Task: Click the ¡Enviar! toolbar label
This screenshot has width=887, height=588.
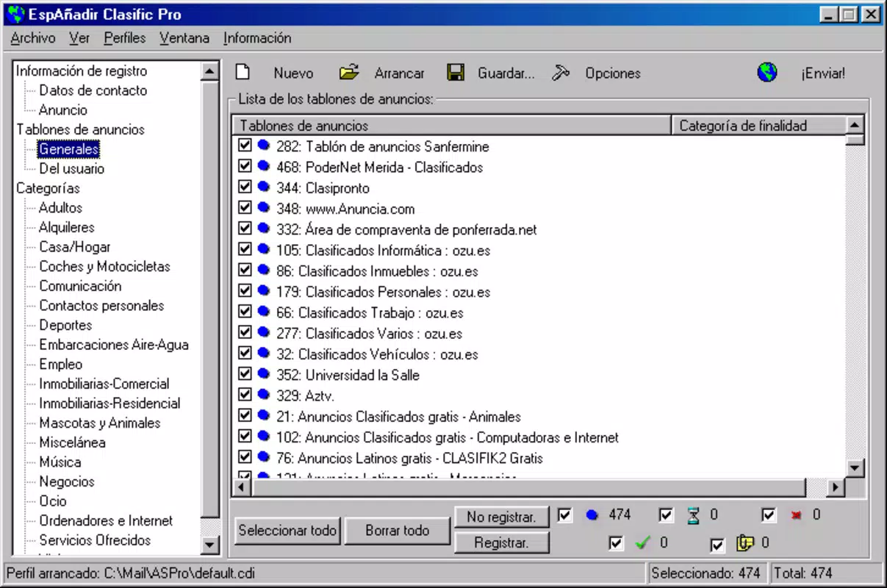Action: coord(823,73)
